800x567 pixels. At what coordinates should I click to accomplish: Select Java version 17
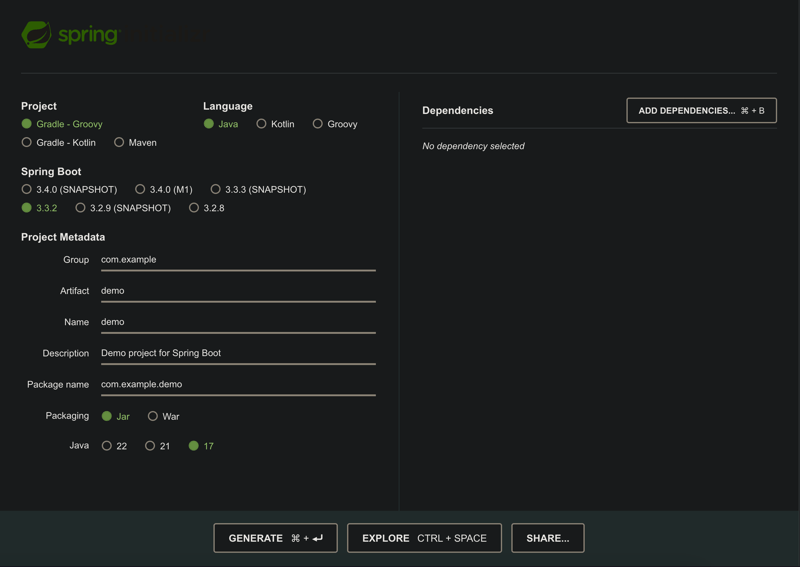(x=201, y=446)
